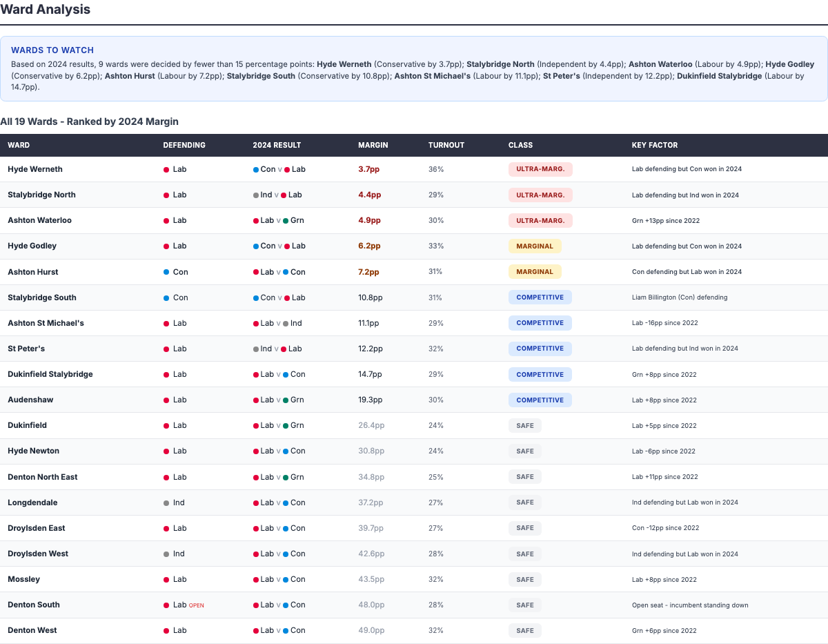
Task: Click the Wards to Watch heading
Action: pyautogui.click(x=52, y=50)
